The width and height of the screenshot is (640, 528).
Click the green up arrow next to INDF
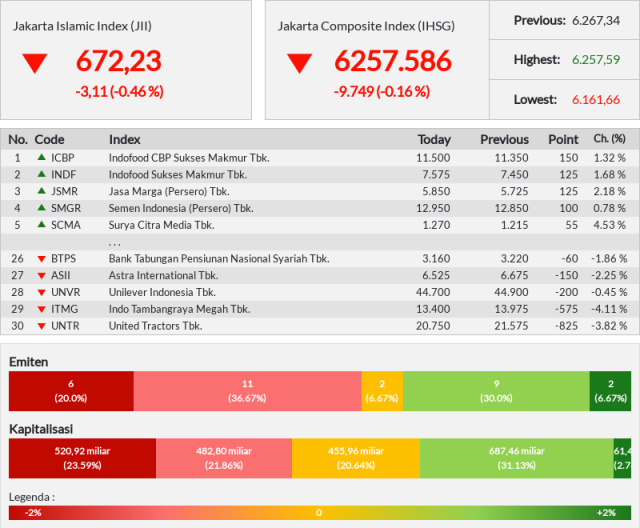[41, 174]
